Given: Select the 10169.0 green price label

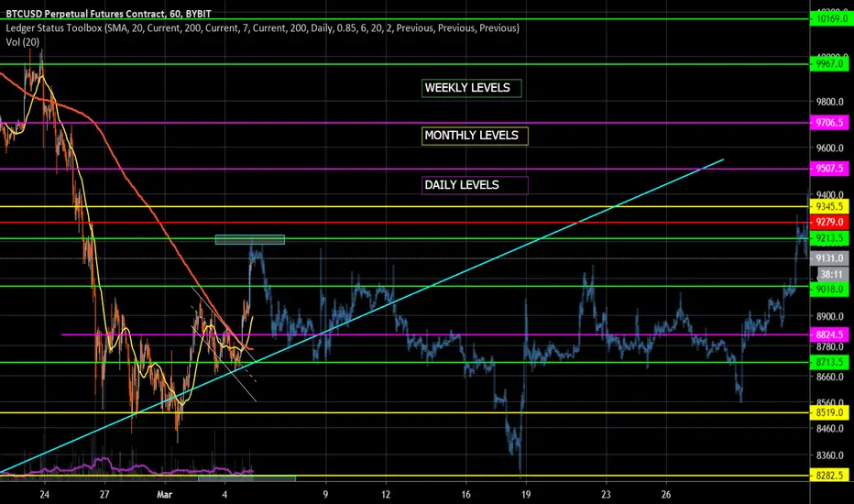Looking at the screenshot, I should [x=829, y=19].
